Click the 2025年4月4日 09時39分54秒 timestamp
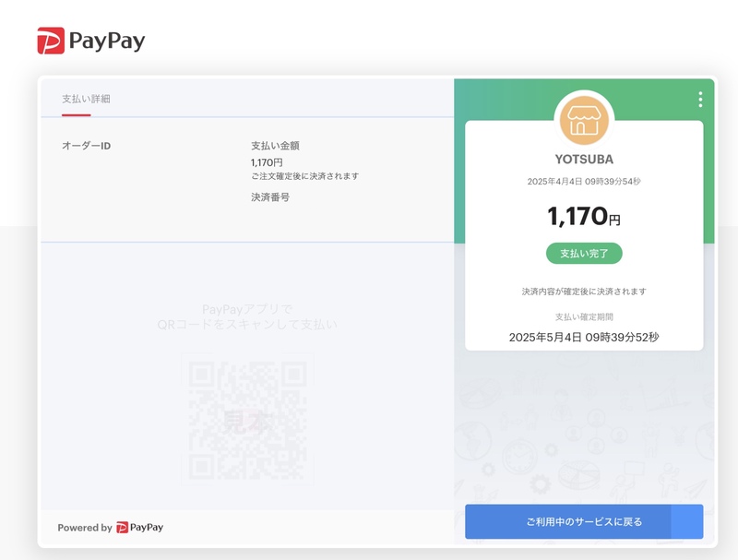738x560 pixels. point(584,182)
